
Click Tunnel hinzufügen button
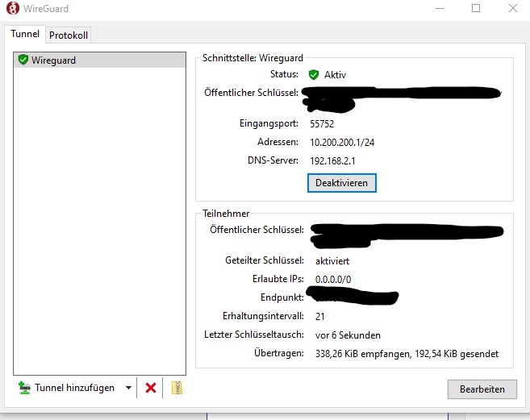pyautogui.click(x=67, y=388)
